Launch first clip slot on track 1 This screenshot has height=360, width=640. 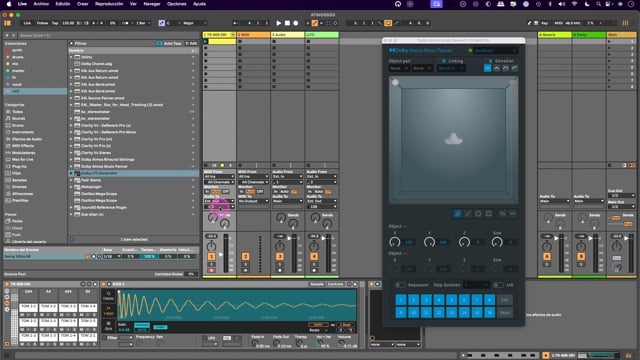(206, 41)
